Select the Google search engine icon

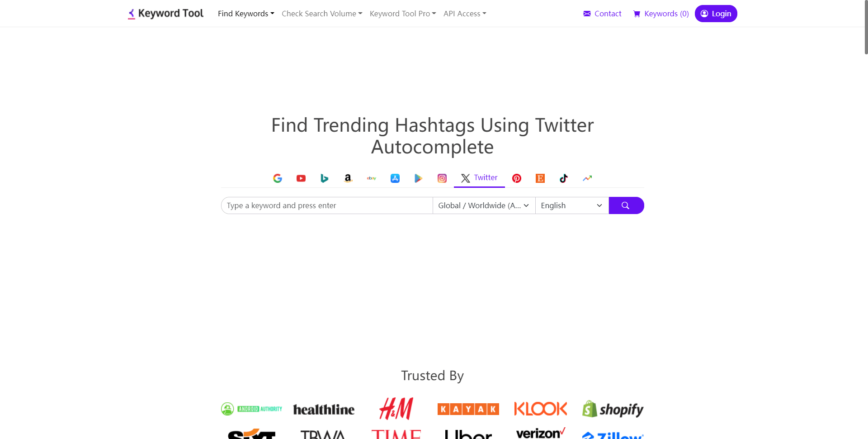[278, 178]
